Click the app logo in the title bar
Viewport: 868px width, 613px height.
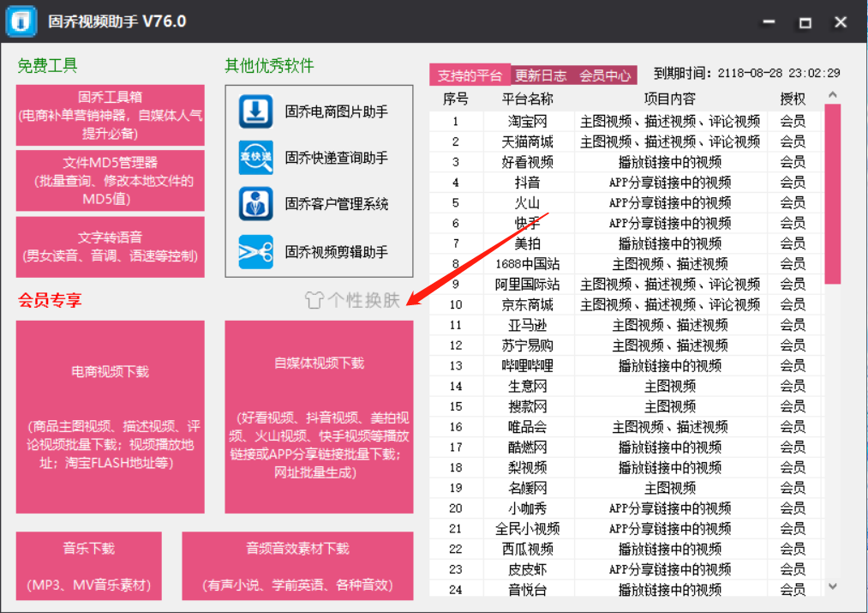click(21, 20)
